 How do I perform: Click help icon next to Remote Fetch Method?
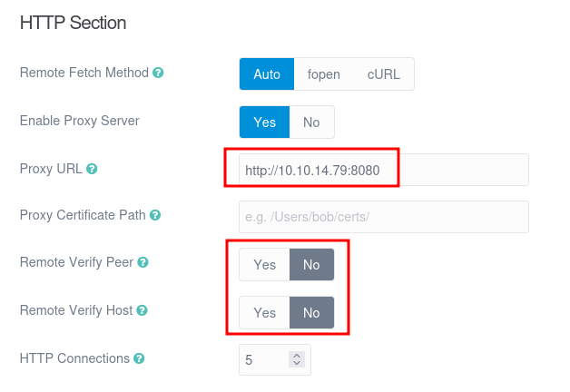click(x=158, y=73)
